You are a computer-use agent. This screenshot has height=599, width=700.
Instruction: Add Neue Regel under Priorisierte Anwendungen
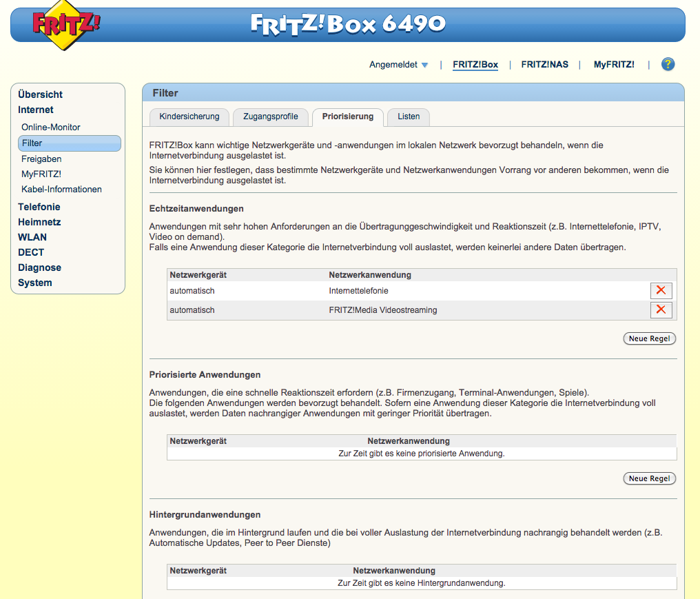[x=649, y=478]
